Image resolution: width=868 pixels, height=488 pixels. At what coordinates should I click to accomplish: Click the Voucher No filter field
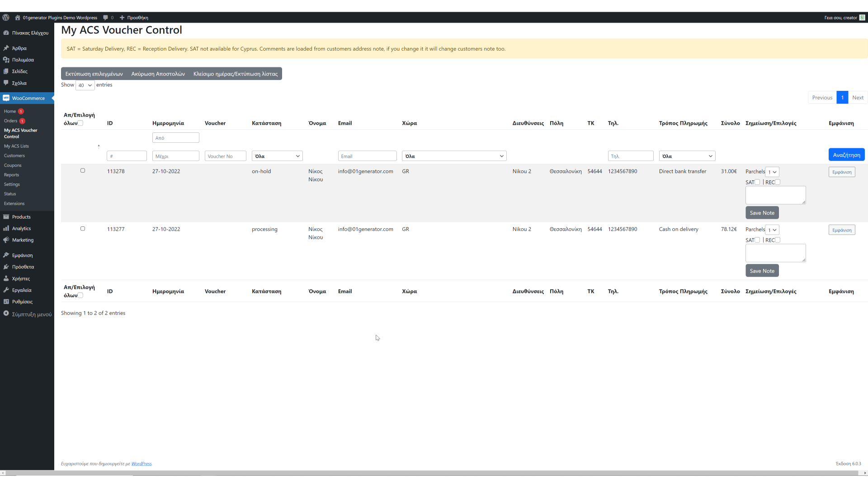tap(225, 156)
